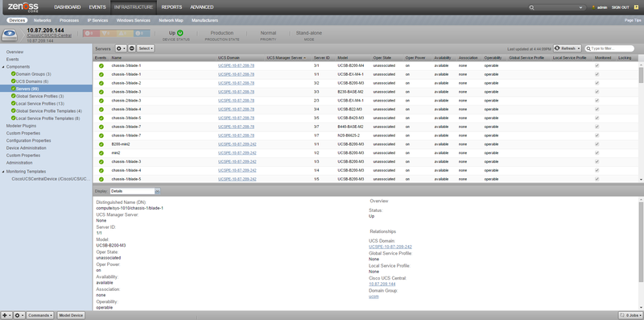Toggle Monitored checkbox for chassis-2/blade-3
Image resolution: width=644 pixels, height=320 pixels.
[597, 101]
